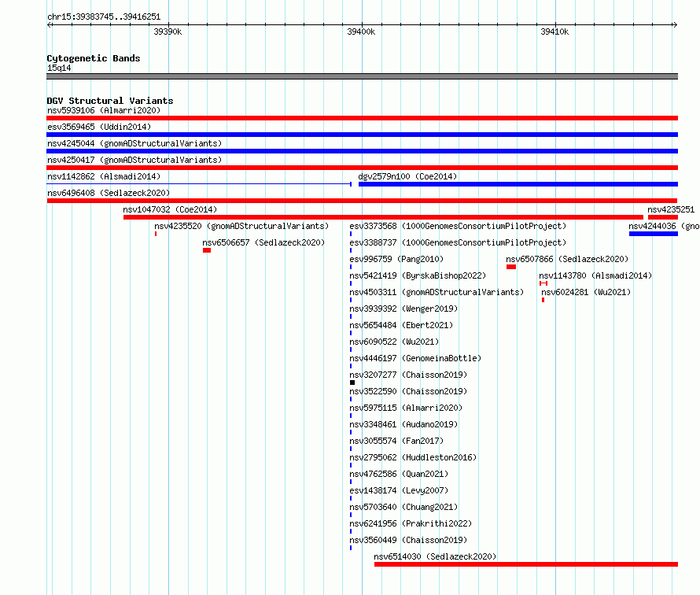Open the nsv4235520 (gnomADStructuralVariants) label
The height and width of the screenshot is (595, 700).
[x=241, y=226]
